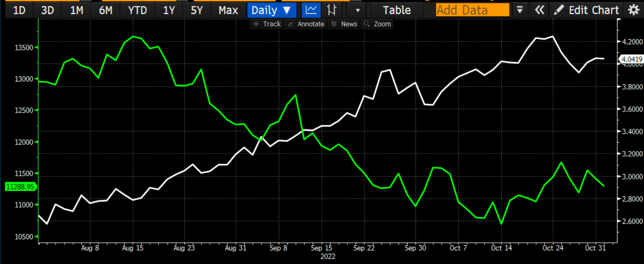This screenshot has height=264, width=644.
Task: Switch to the 1M range
Action: tap(77, 10)
